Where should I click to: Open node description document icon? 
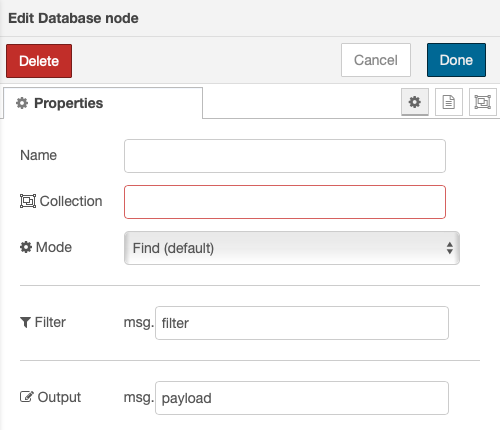[x=449, y=102]
